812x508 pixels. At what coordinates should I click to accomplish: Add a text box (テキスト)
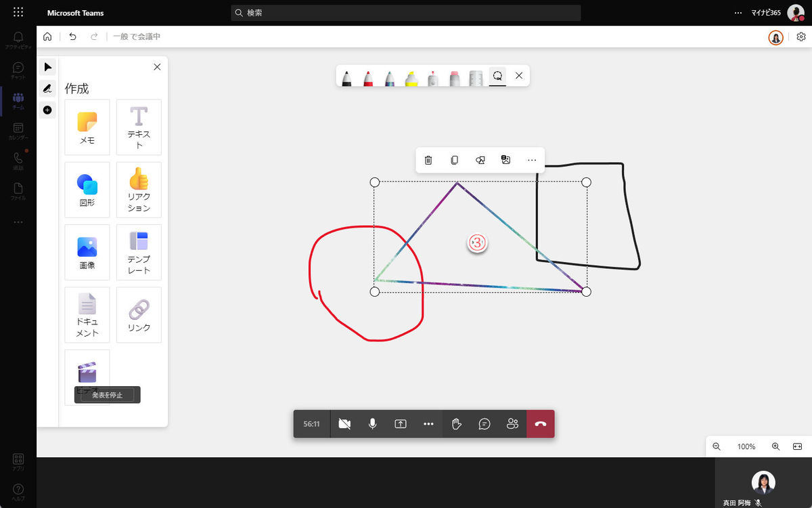(x=139, y=127)
